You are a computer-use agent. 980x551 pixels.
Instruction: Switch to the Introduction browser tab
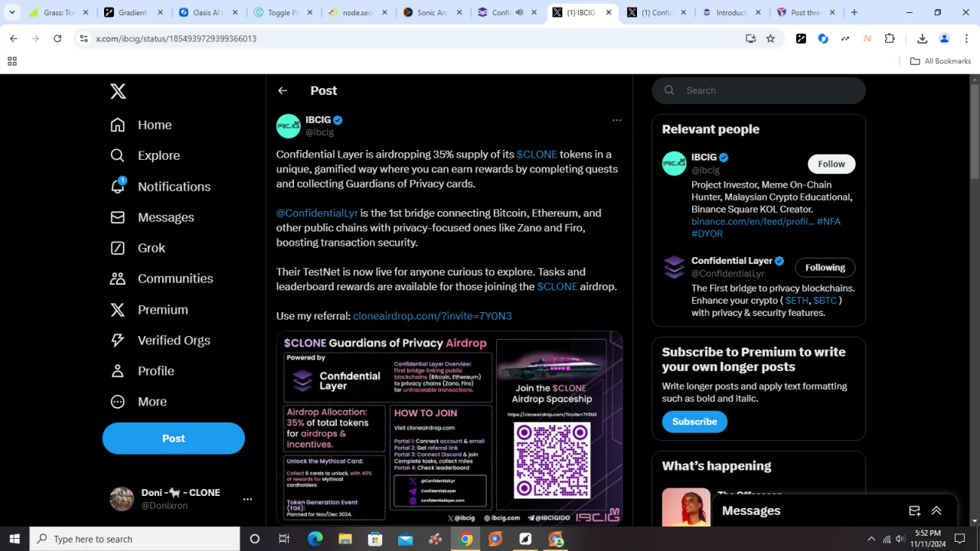tap(732, 12)
